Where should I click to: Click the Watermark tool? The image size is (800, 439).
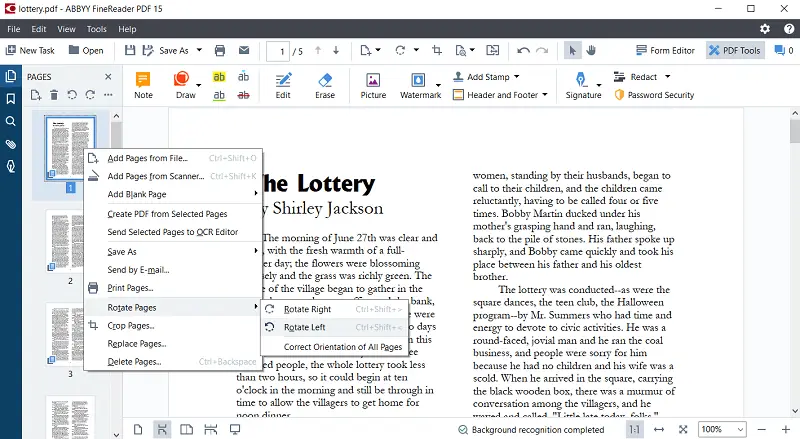420,86
